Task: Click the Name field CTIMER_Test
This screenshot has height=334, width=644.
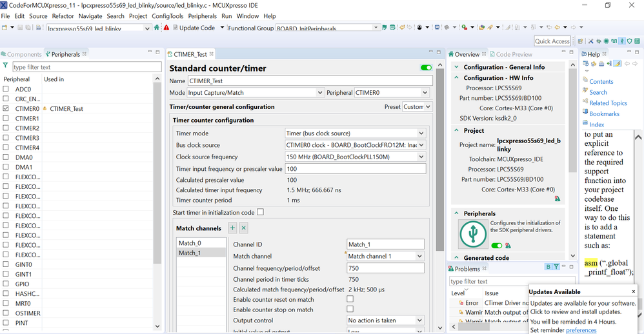Action: (310, 81)
